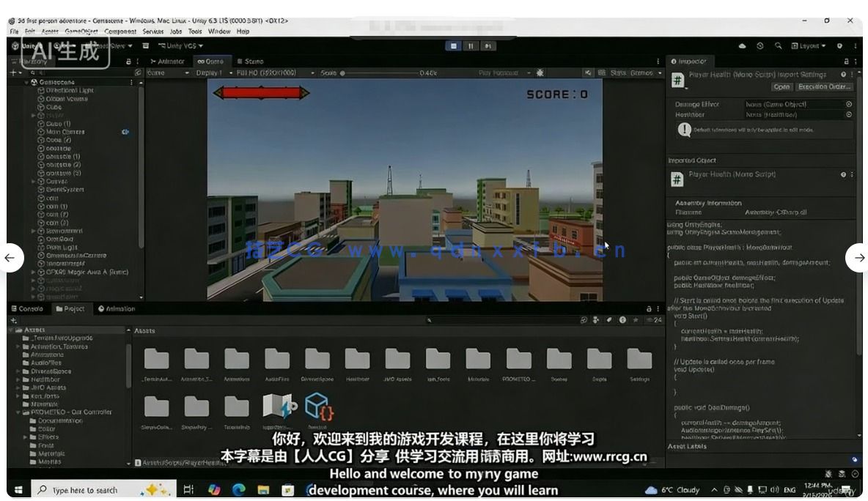
Task: Click the Player Health C# script icon
Action: click(677, 78)
